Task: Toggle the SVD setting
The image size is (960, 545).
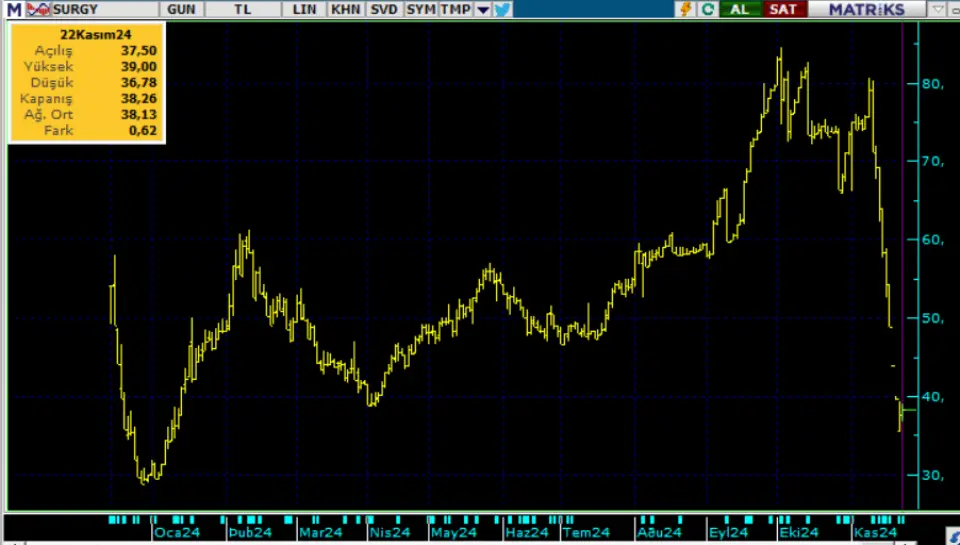Action: [x=383, y=9]
